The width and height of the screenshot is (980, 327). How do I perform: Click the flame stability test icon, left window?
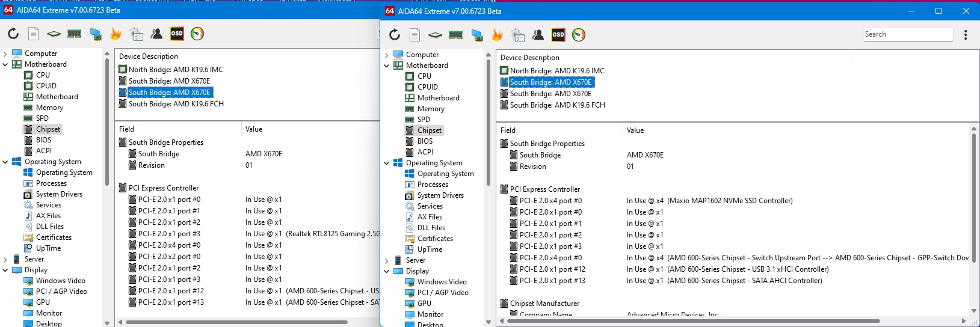116,34
